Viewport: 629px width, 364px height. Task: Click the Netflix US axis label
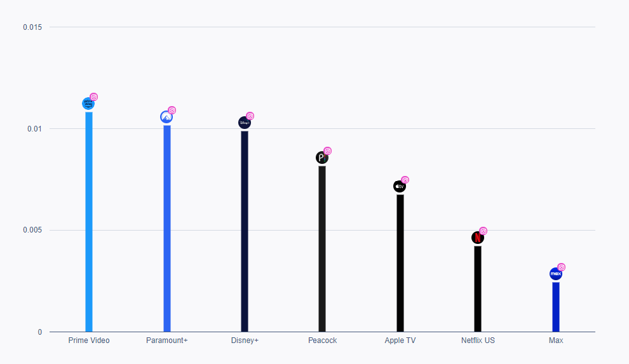point(478,340)
